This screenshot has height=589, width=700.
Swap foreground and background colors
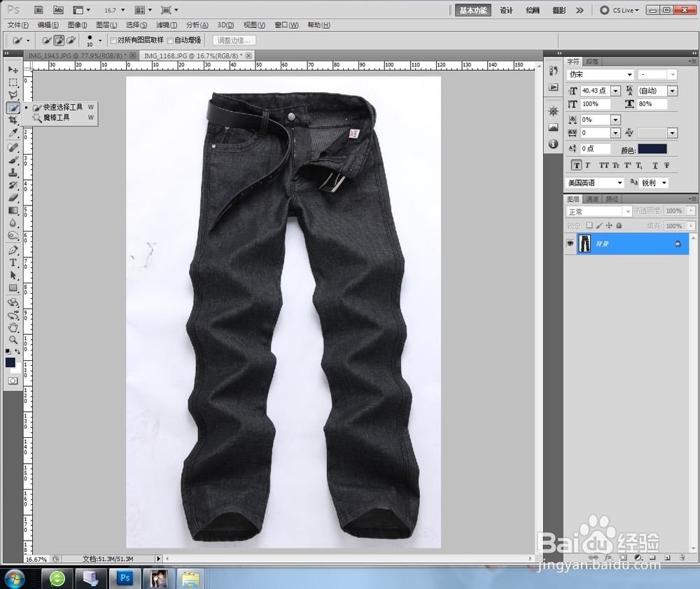click(x=17, y=352)
